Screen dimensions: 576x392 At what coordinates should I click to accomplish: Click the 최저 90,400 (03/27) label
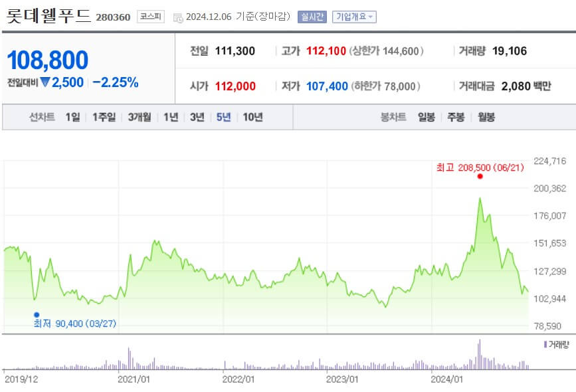coord(75,324)
